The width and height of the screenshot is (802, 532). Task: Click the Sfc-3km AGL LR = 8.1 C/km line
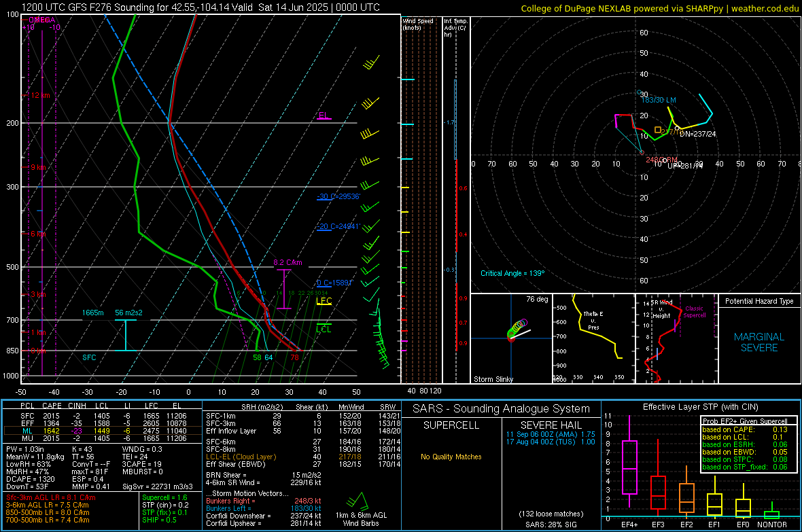(51, 497)
